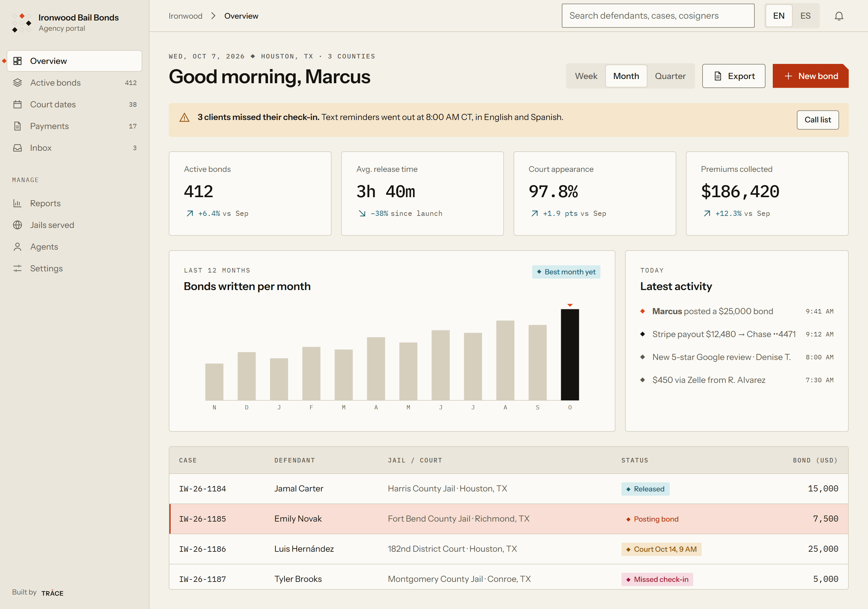Click Stripe payout activity entry
This screenshot has height=609, width=868.
[x=737, y=334]
